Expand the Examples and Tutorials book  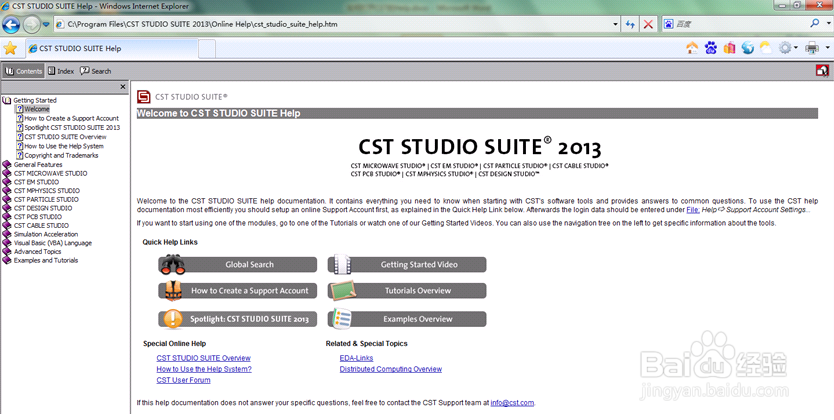pos(6,261)
